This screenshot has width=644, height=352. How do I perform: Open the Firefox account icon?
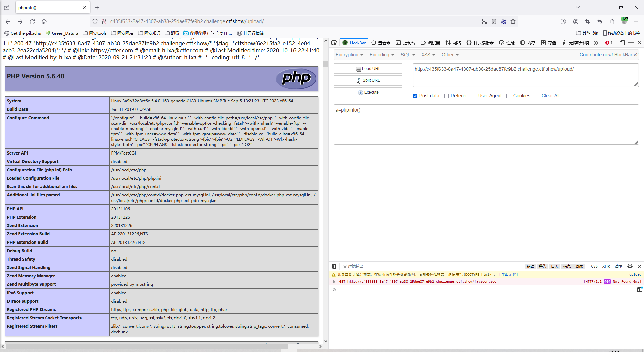[x=576, y=21]
